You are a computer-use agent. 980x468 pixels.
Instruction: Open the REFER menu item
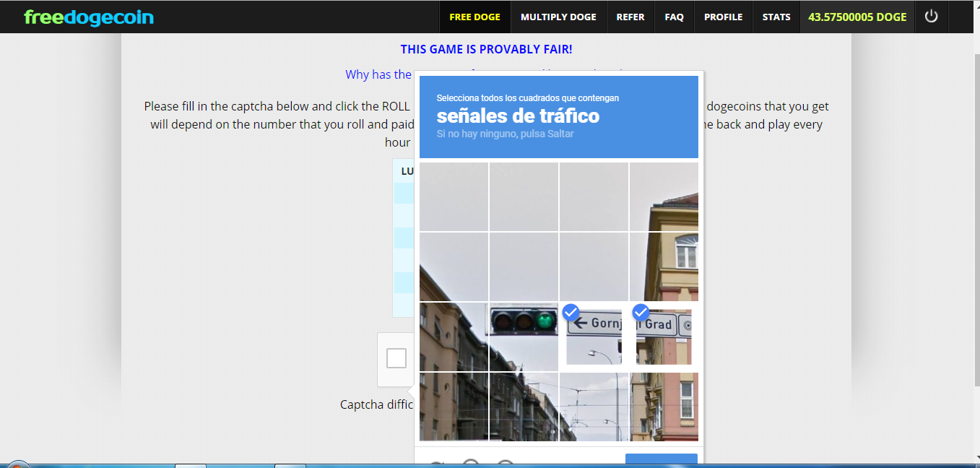pos(630,17)
